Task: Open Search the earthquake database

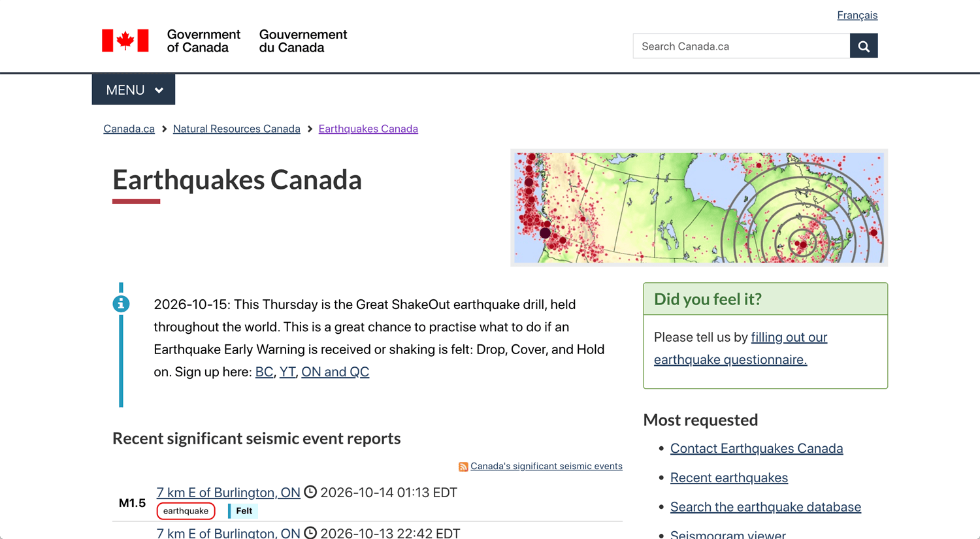Action: [x=766, y=507]
